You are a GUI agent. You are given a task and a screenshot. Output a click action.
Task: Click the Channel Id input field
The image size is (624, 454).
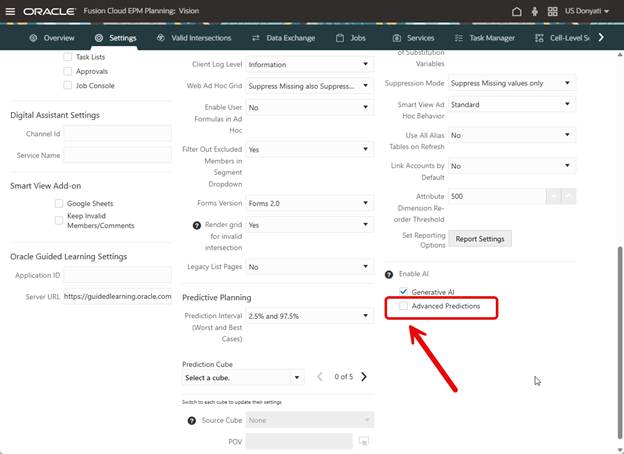click(104, 133)
